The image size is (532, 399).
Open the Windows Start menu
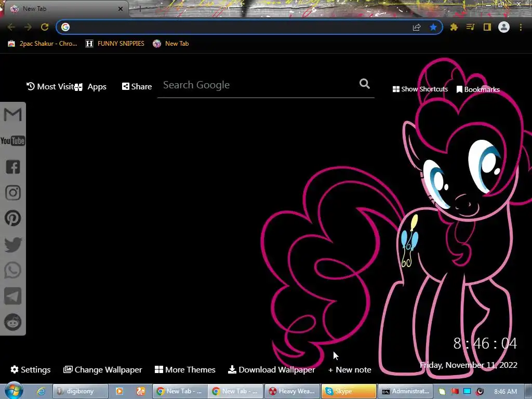click(14, 391)
